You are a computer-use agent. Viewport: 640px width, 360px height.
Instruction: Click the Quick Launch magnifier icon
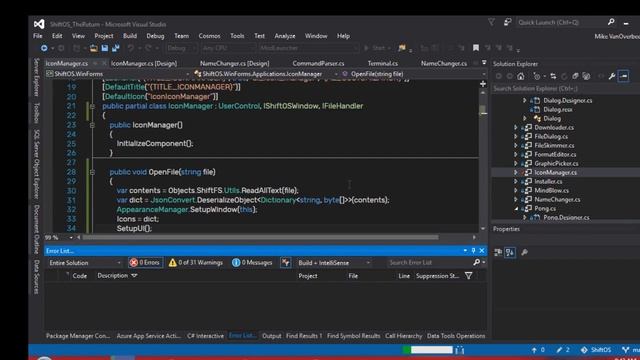pos(611,22)
